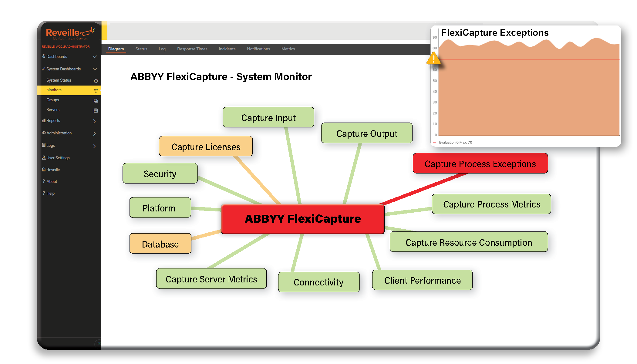Open the Notifications tab
The image size is (637, 364).
point(258,49)
